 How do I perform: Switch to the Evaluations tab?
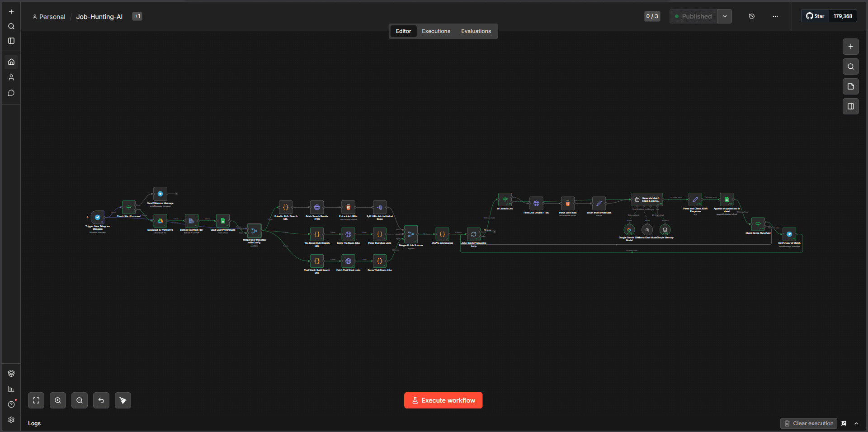coord(476,31)
